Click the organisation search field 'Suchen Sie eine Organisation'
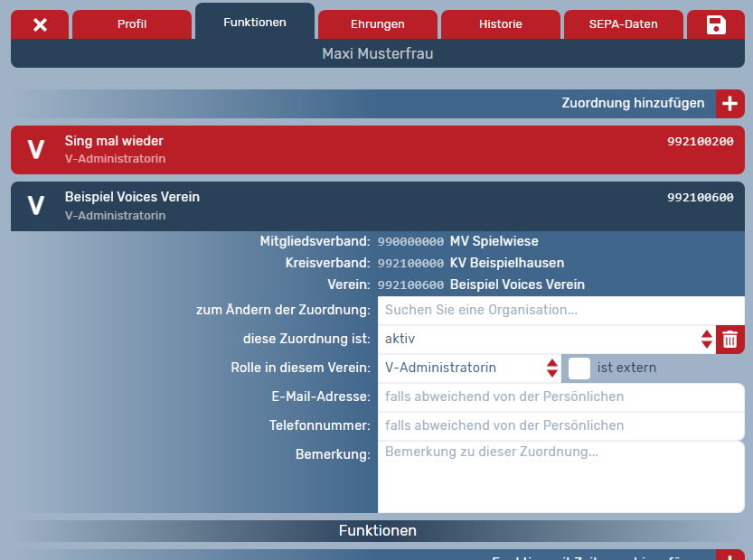 tap(560, 311)
